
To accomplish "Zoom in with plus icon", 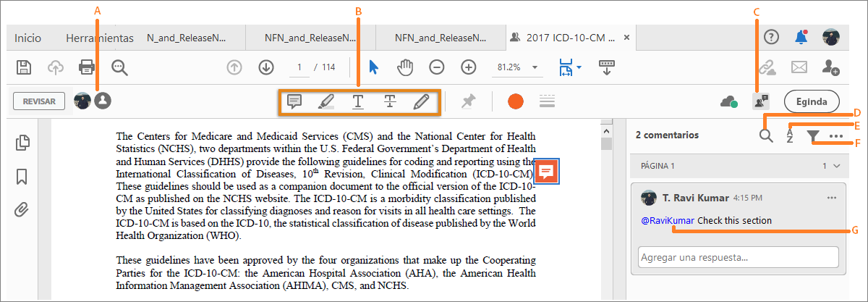I will tap(469, 67).
